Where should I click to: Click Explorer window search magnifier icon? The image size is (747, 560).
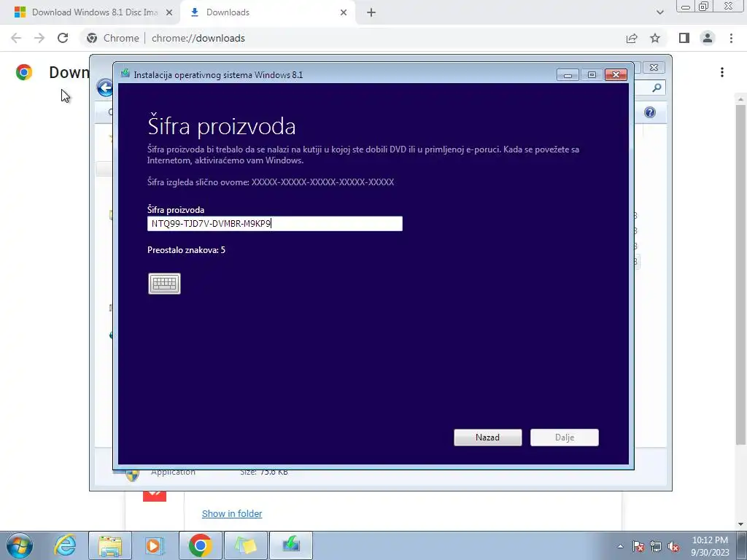pyautogui.click(x=657, y=87)
